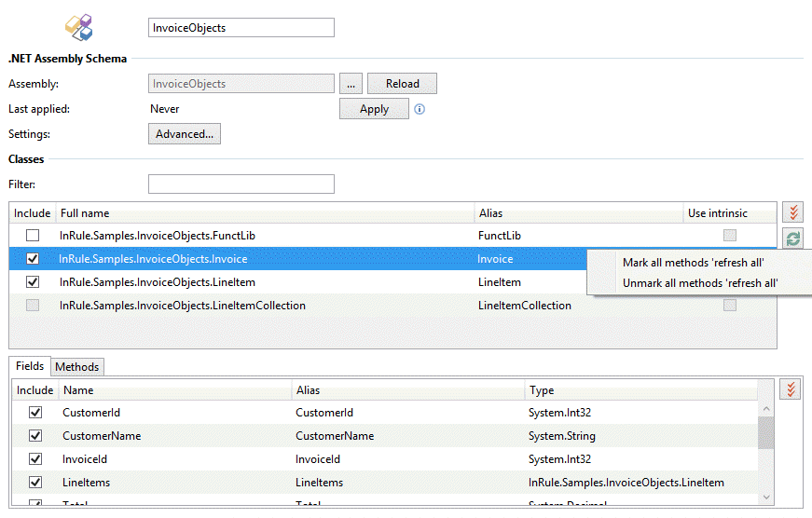Select Mark all methods 'refresh all'
812x518 pixels.
pyautogui.click(x=693, y=263)
